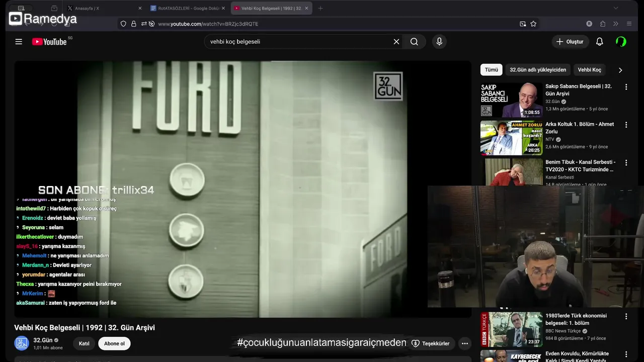644x362 pixels.
Task: Close the Anasayfa / X tab
Action: tap(140, 8)
